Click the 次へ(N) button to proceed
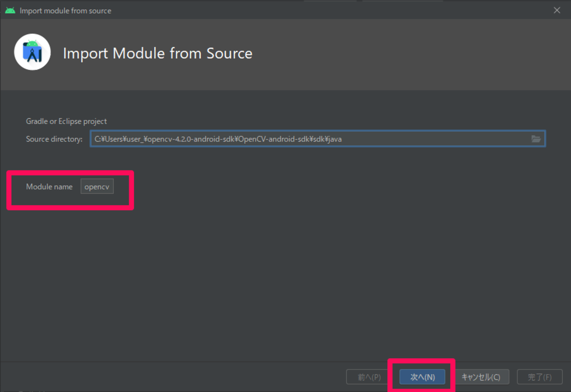The width and height of the screenshot is (571, 392). 421,376
